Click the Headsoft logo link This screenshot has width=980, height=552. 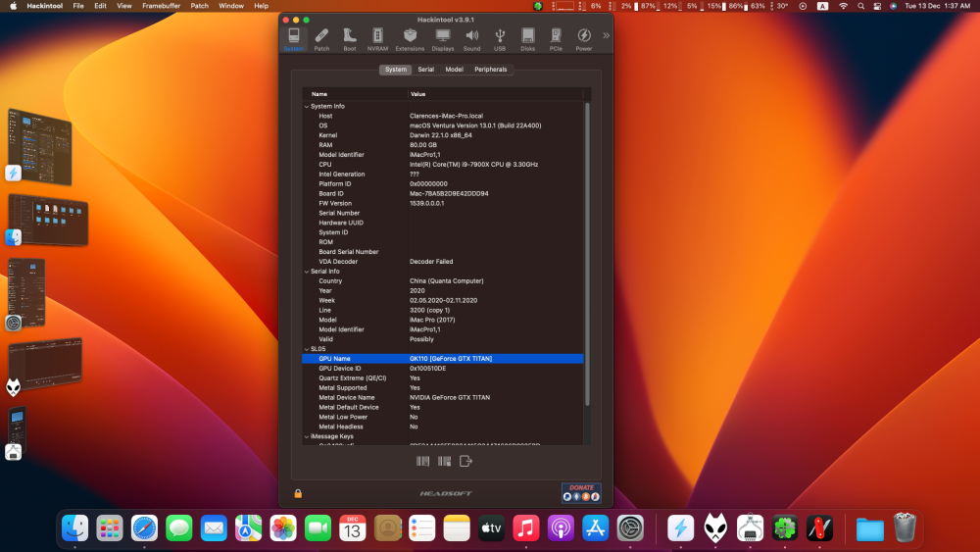tap(446, 494)
